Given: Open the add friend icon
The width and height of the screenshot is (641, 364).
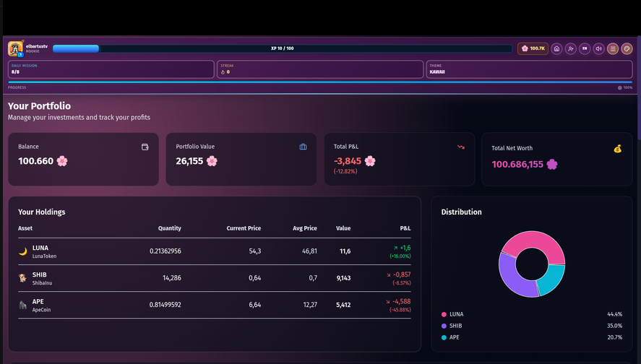Looking at the screenshot, I should point(571,48).
